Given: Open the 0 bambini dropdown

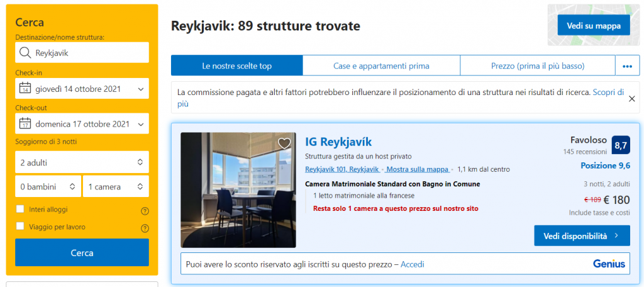Looking at the screenshot, I should [48, 186].
